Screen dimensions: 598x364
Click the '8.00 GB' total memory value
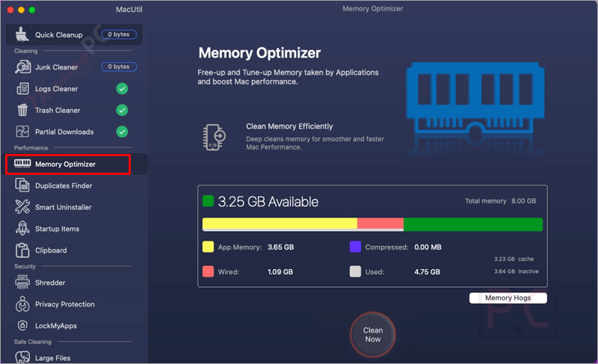pos(524,201)
